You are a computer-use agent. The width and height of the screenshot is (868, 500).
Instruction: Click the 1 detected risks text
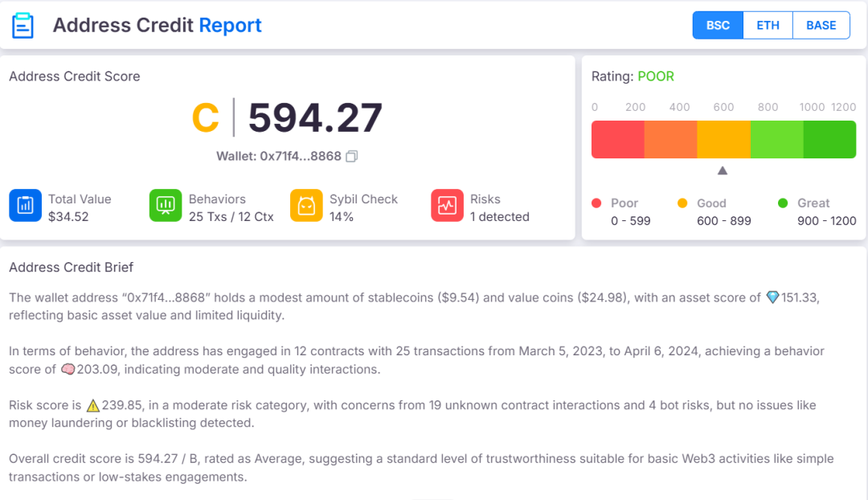pyautogui.click(x=499, y=216)
